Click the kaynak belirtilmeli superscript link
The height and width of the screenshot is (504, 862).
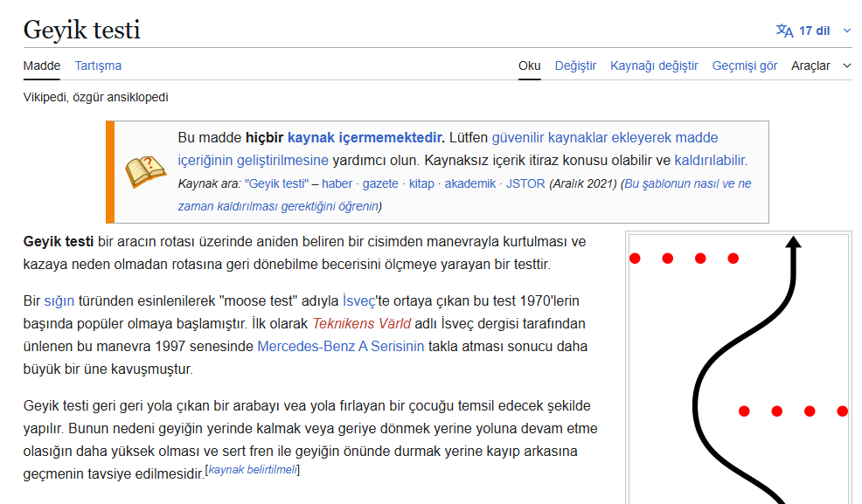[253, 470]
